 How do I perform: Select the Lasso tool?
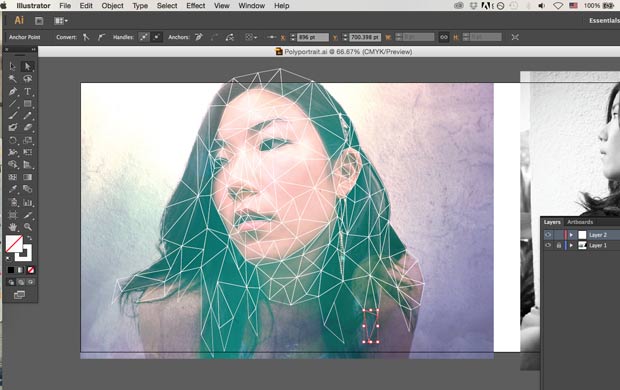(27, 78)
